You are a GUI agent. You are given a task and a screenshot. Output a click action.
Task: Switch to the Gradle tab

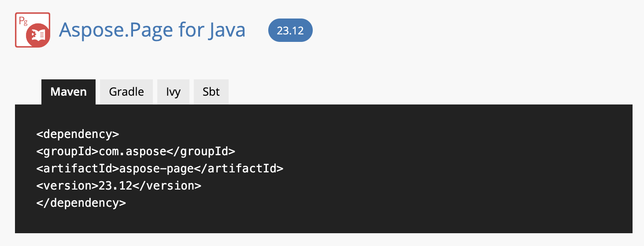pos(126,92)
